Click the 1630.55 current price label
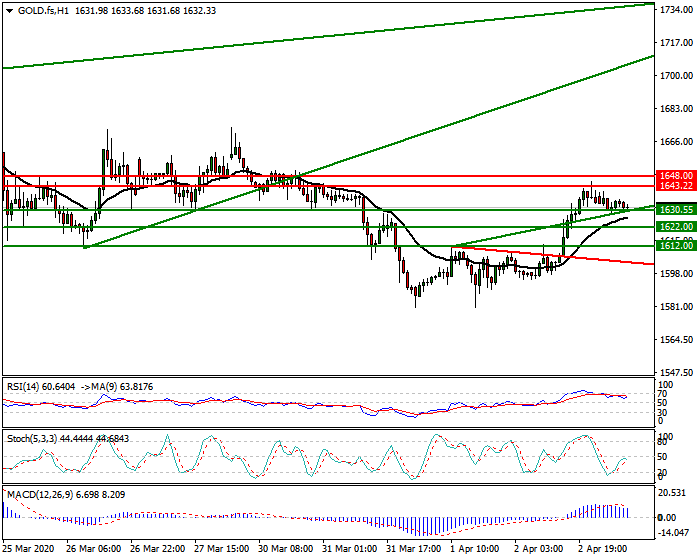The width and height of the screenshot is (700, 560). 676,209
